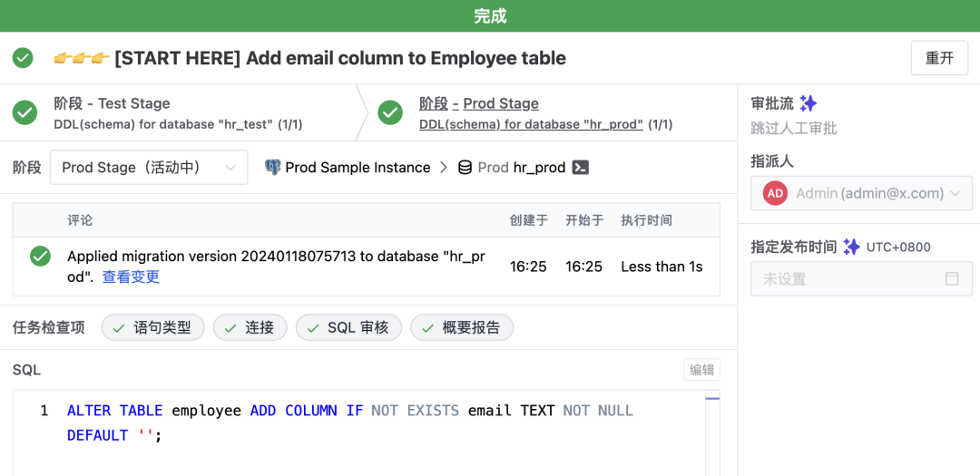Click the AD avatar in assignee field

776,193
